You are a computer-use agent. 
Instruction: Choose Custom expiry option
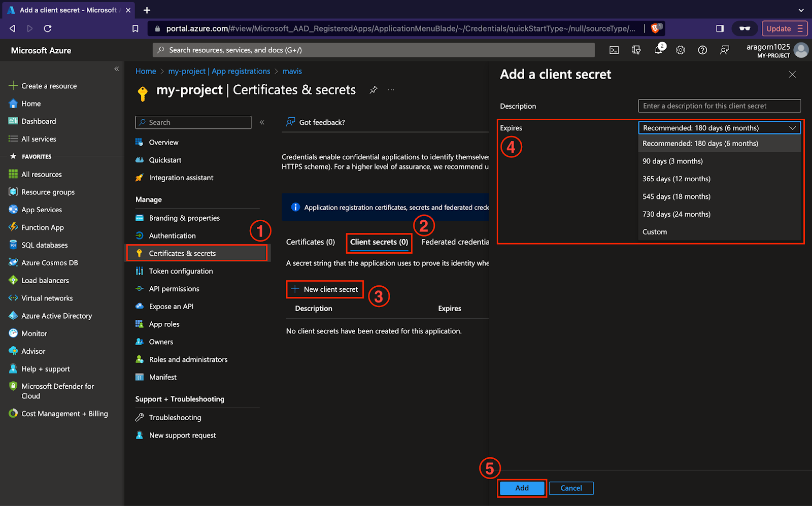click(719, 232)
